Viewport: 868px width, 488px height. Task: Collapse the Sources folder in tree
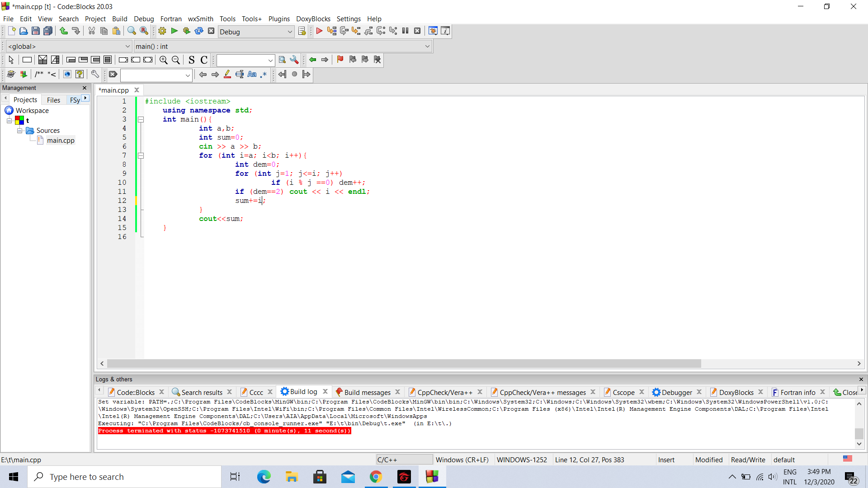pos(20,131)
